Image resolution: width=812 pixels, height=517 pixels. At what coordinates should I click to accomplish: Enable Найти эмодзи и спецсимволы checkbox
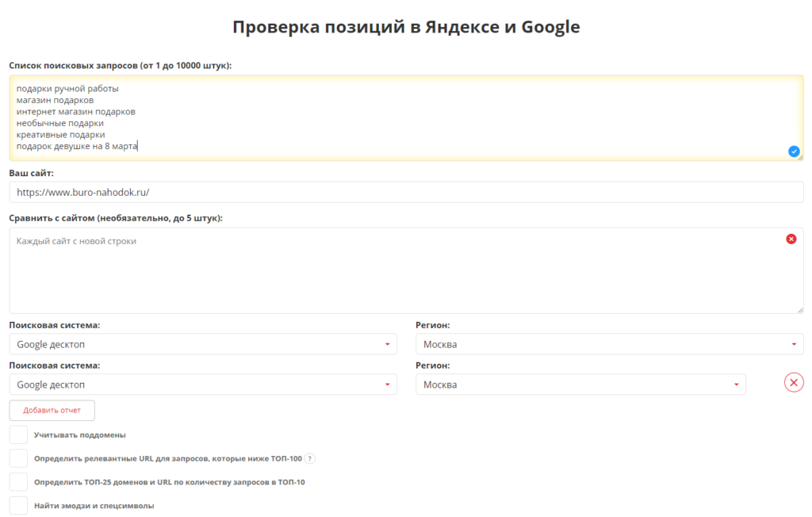[x=18, y=506]
